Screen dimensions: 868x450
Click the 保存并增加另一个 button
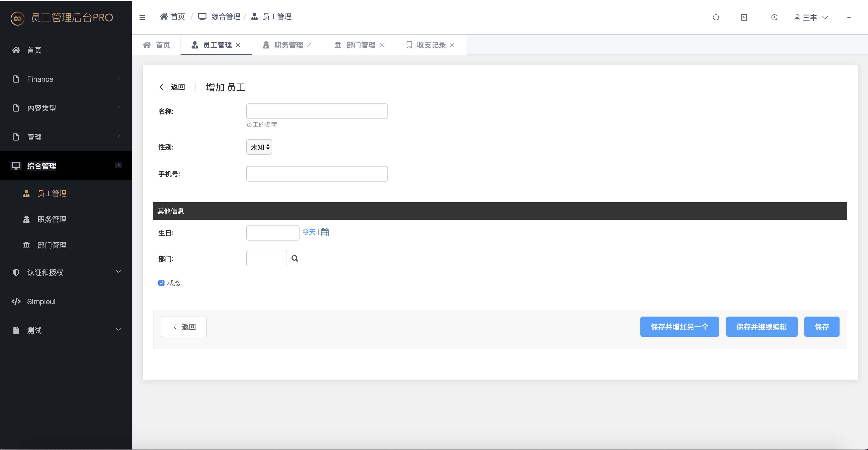(x=679, y=327)
